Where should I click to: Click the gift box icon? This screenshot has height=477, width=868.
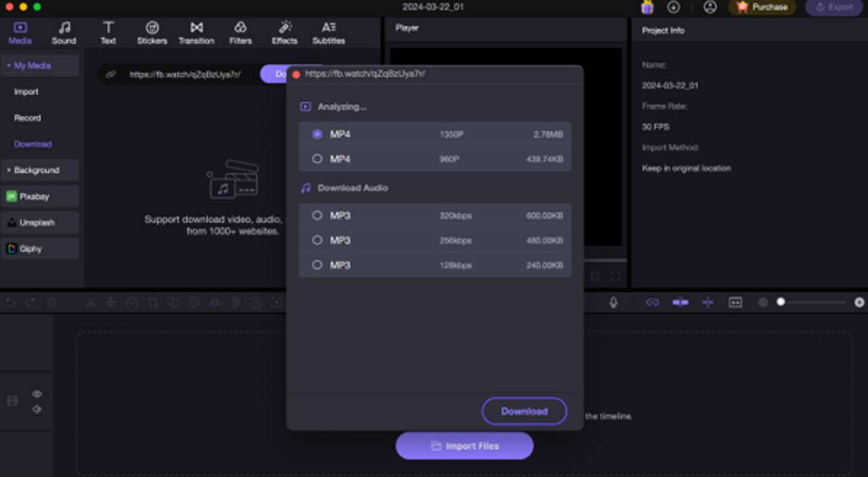(x=647, y=7)
